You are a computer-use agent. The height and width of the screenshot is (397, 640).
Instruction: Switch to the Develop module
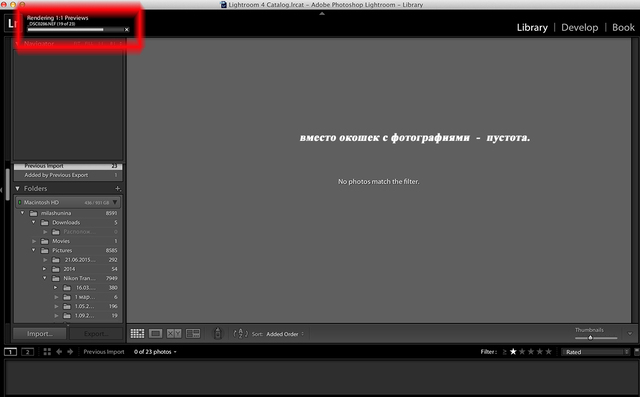(580, 27)
